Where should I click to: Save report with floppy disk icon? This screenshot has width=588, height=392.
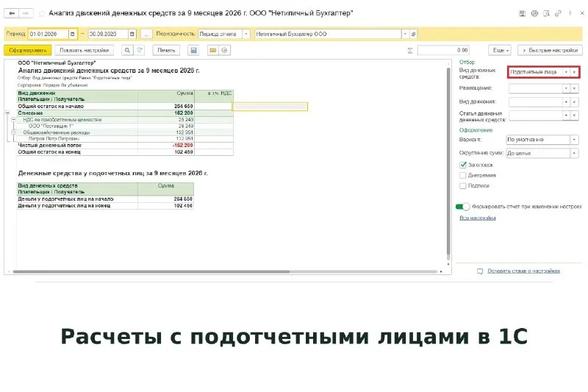(193, 50)
